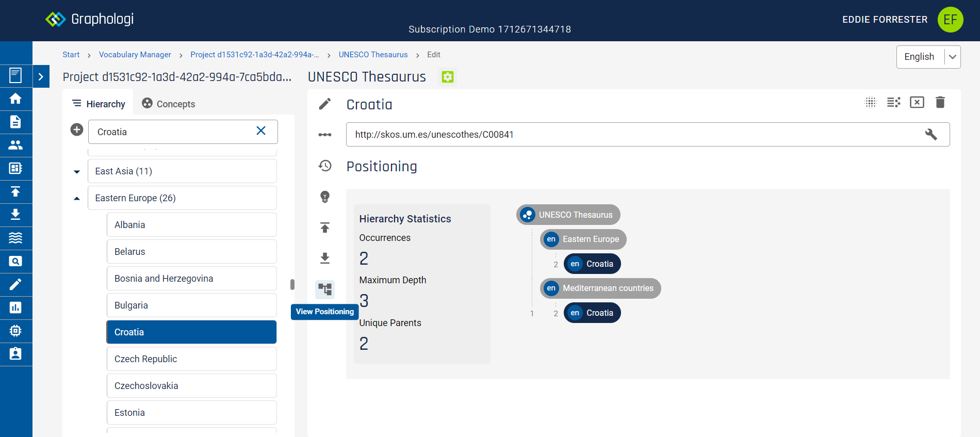Open the history clock icon
Screen dimensions: 980x437
click(325, 166)
